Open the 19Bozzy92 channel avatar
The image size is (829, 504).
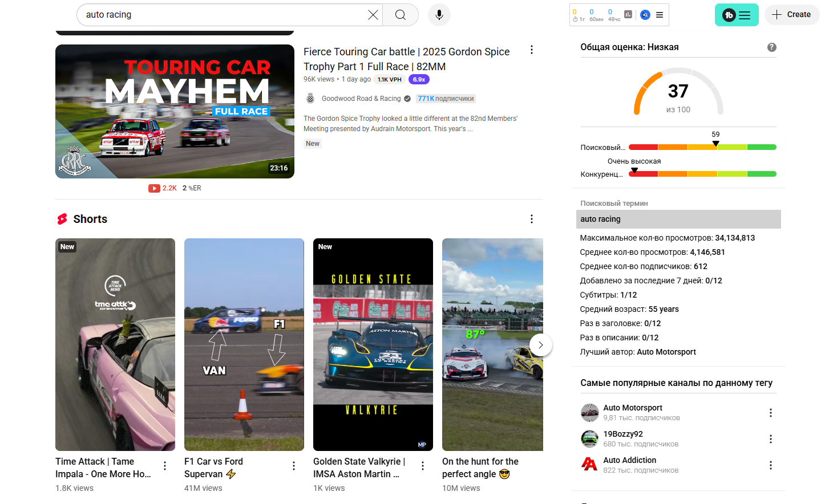[x=589, y=438]
